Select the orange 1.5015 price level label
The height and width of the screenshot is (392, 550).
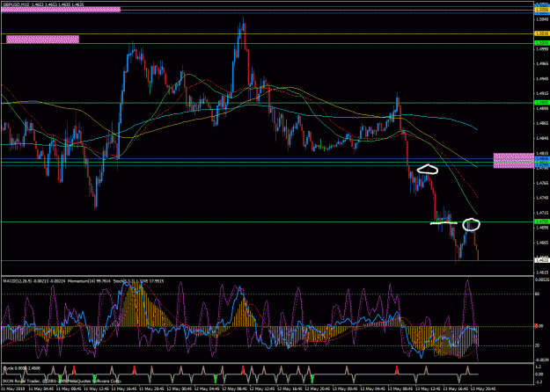point(541,33)
